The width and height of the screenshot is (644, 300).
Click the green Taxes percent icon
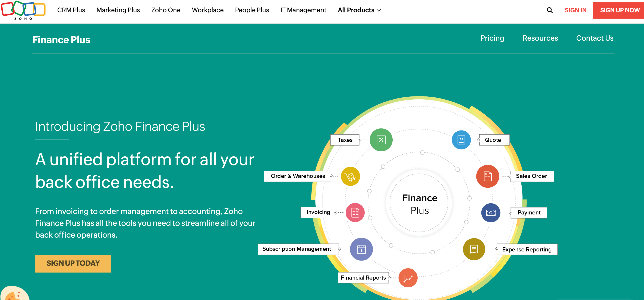(x=381, y=140)
